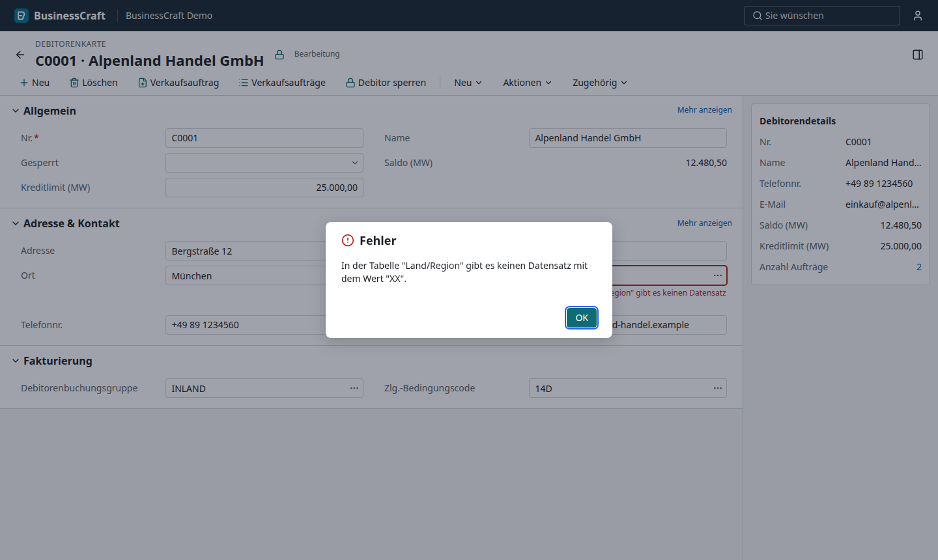Open lookup dots in the red error field

718,275
